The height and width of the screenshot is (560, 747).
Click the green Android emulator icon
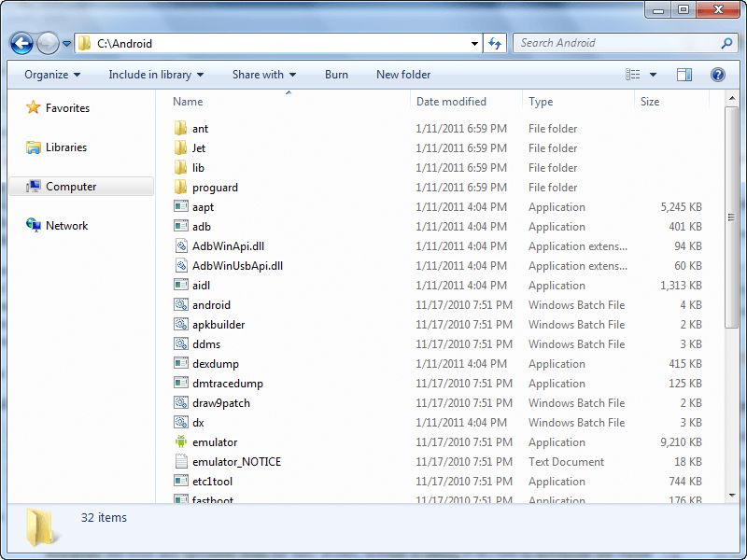[181, 442]
